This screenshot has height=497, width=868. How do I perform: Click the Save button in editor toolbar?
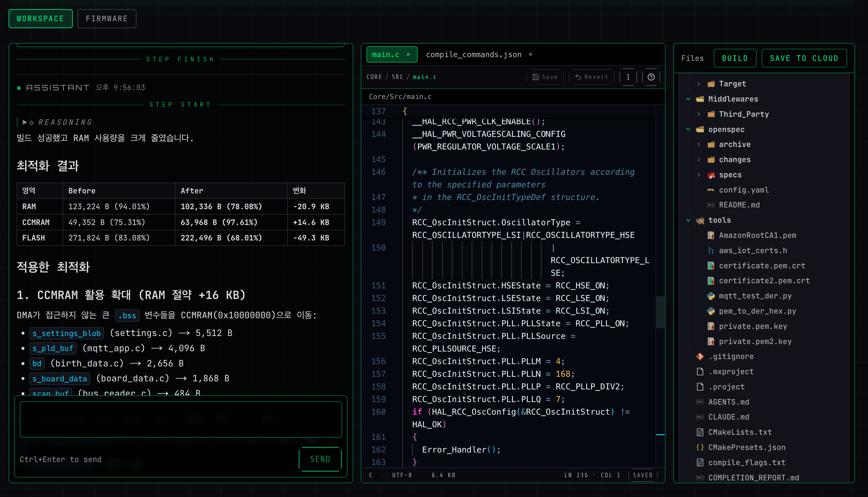545,77
